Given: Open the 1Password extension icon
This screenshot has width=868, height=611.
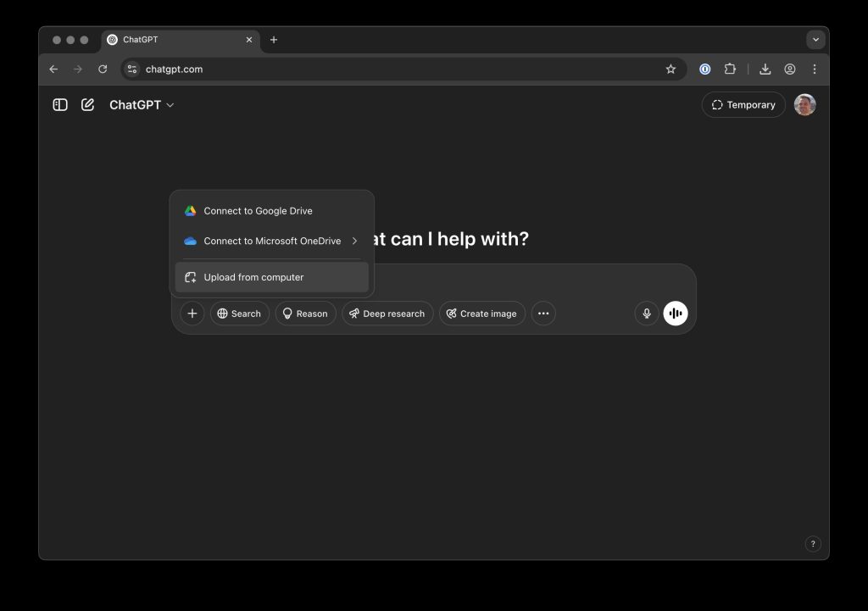Looking at the screenshot, I should 704,69.
